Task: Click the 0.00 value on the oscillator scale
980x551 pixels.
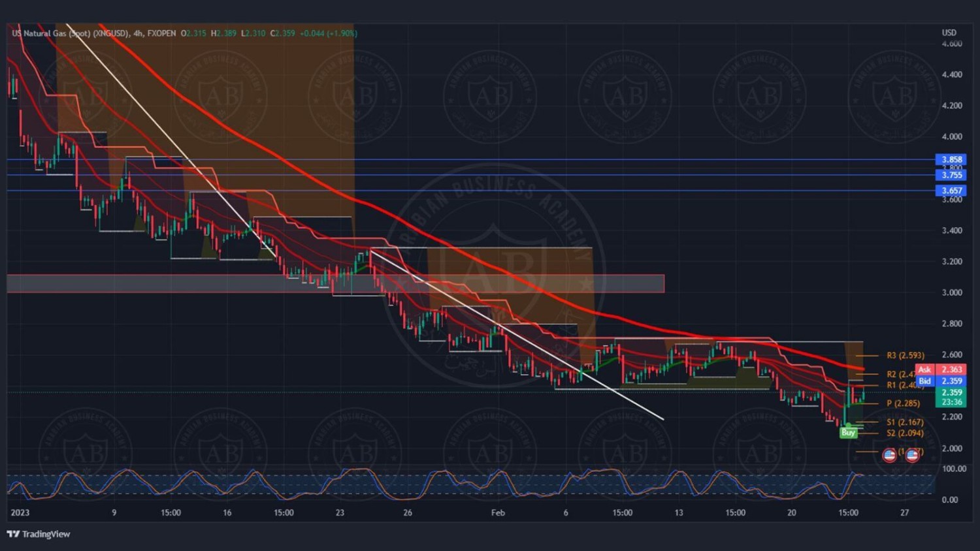Action: 950,500
